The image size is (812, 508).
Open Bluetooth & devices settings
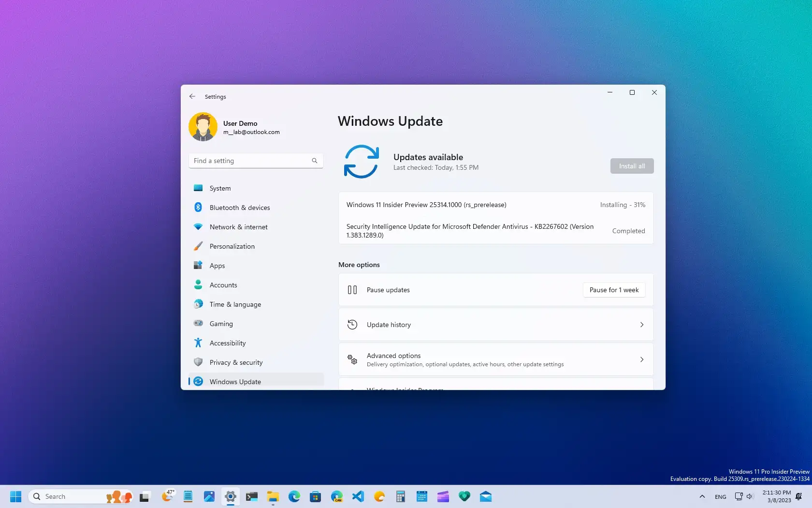pos(256,208)
